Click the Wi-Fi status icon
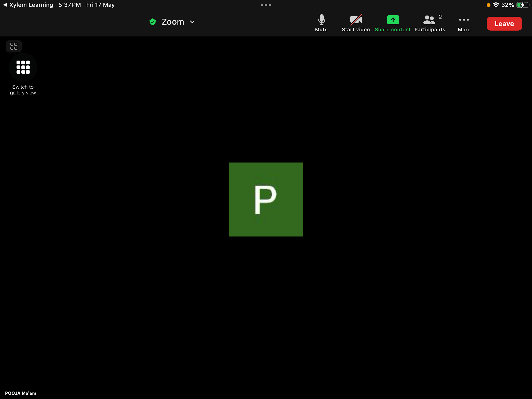The image size is (532, 399). 495,5
